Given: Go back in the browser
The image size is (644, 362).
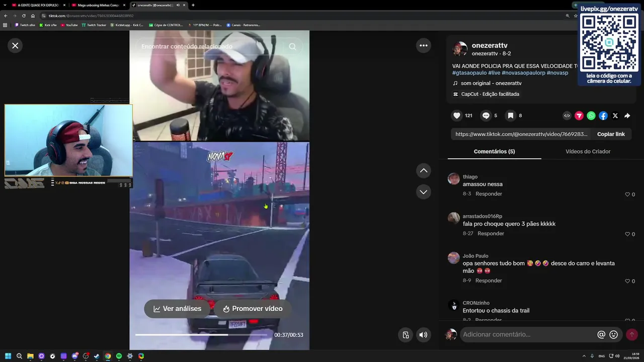Looking at the screenshot, I should click(x=6, y=16).
